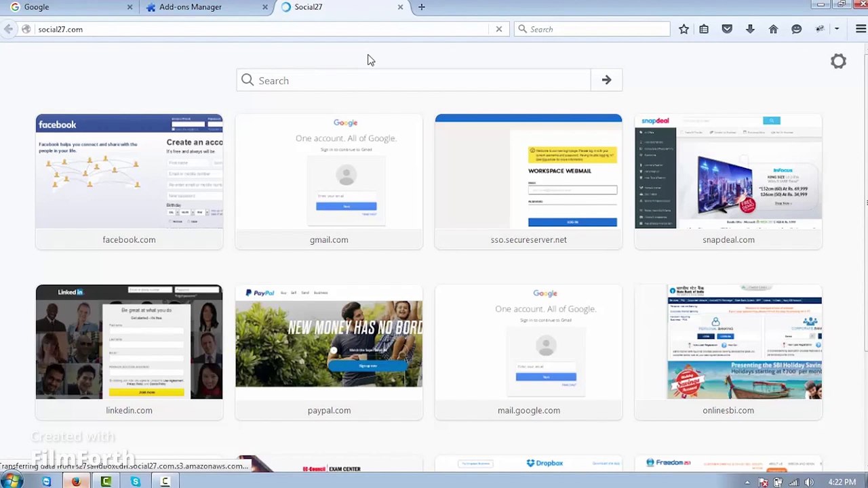Submit the page search with arrow button
Viewport: 868px width, 488px height.
606,81
